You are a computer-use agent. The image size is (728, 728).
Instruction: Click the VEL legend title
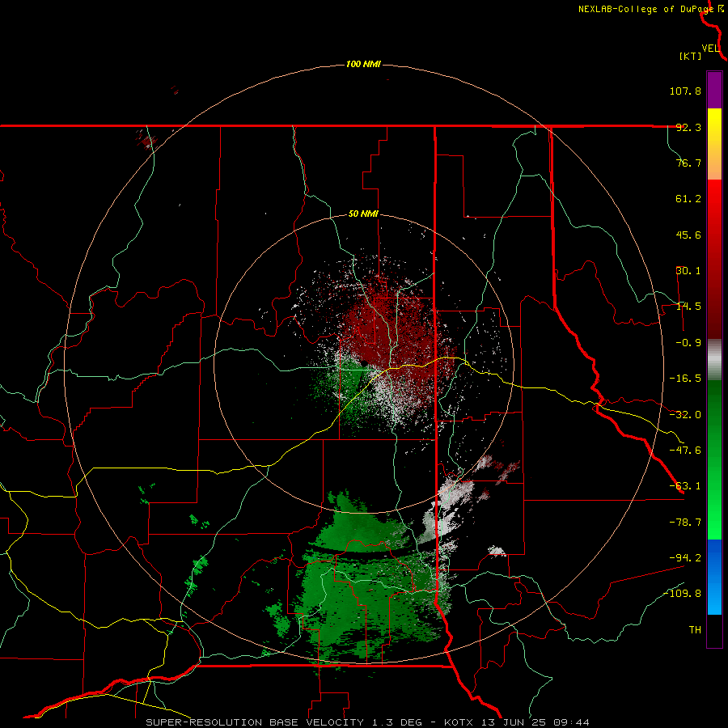tap(711, 49)
